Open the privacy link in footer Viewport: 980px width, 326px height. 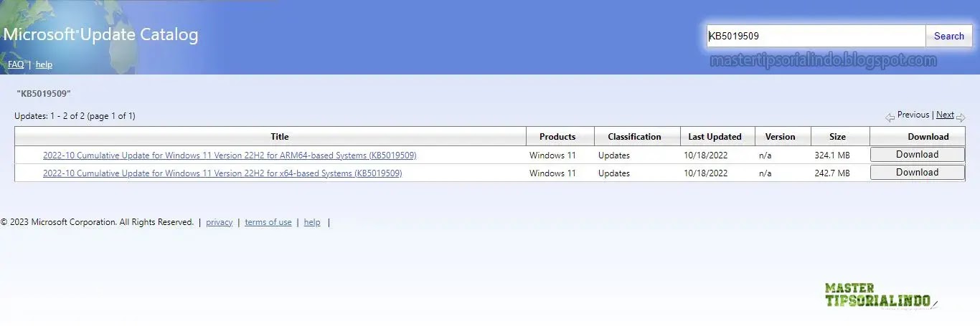click(219, 223)
